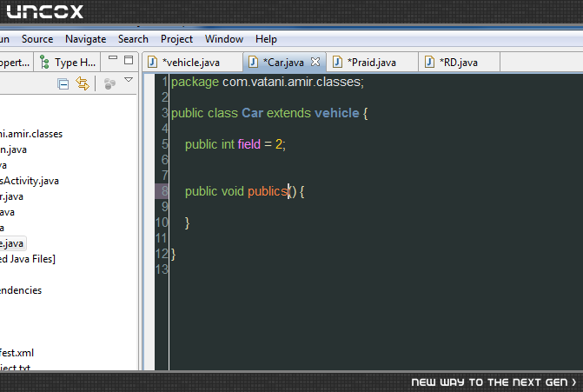Close the *Car.java tab with X icon
The width and height of the screenshot is (583, 392).
pyautogui.click(x=315, y=62)
